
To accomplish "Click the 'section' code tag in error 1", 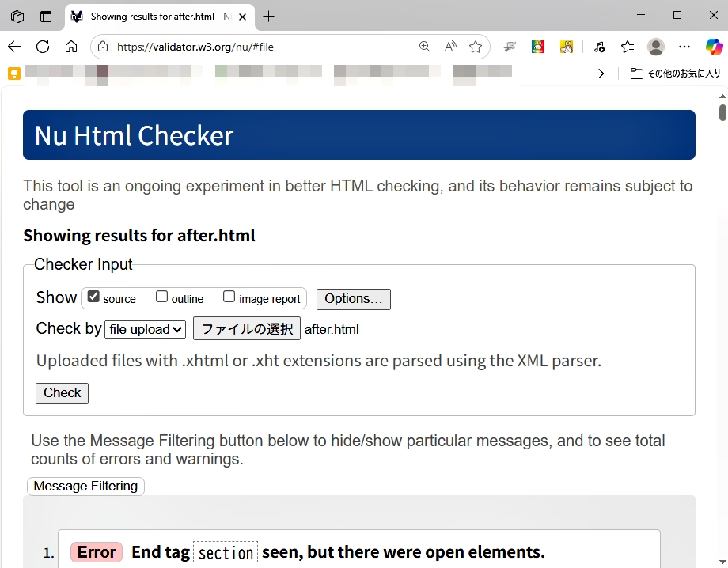I will point(226,552).
